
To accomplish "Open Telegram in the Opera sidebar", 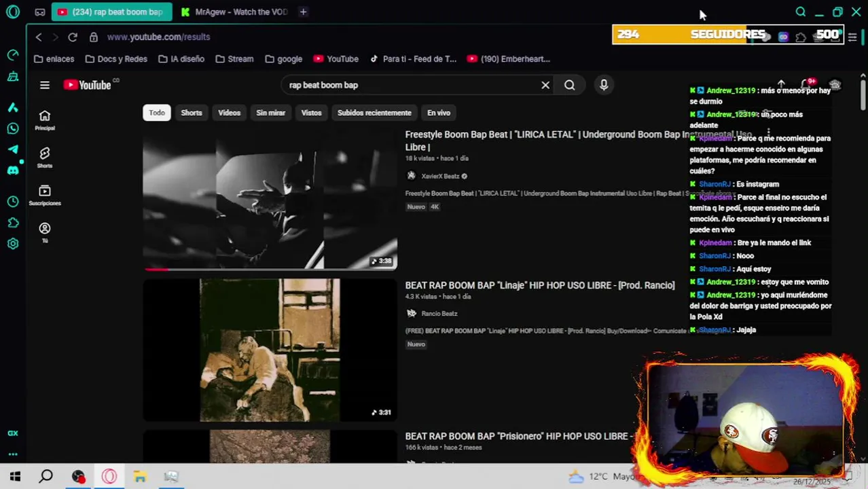I will [x=13, y=149].
